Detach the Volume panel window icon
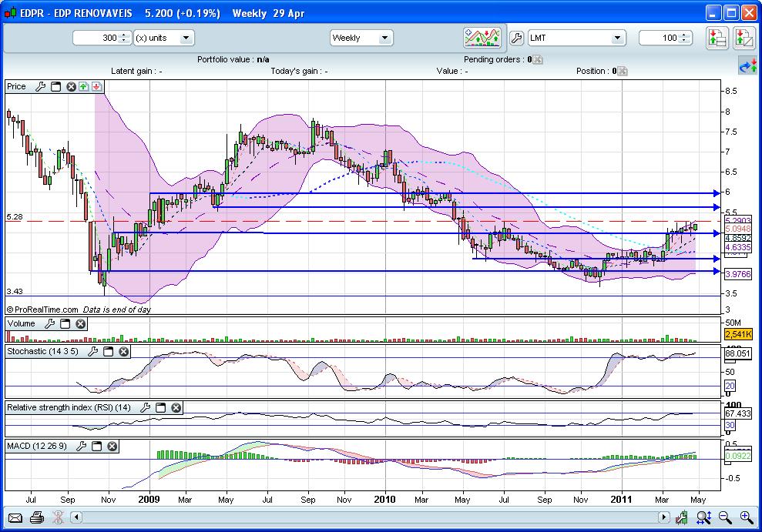This screenshot has height=532, width=762. pos(65,324)
